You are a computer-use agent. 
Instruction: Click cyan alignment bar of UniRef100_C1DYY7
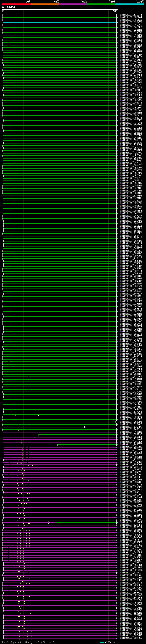pyautogui.click(x=60, y=22)
